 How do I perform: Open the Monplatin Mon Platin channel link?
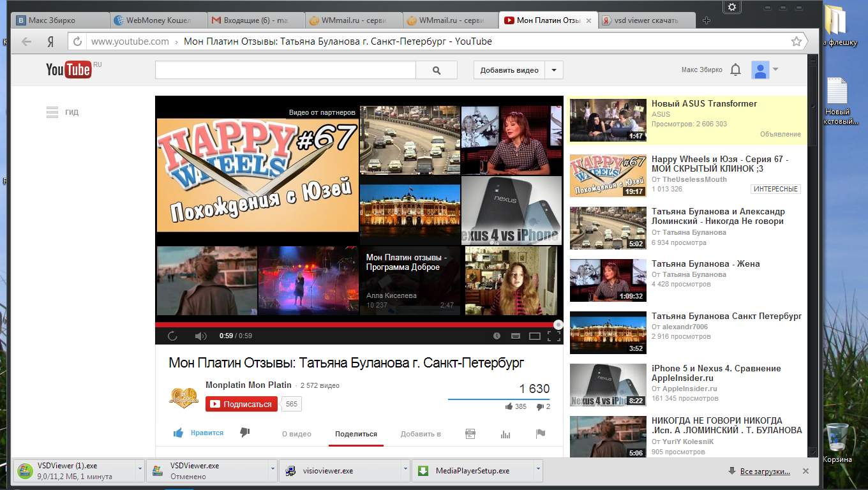pyautogui.click(x=248, y=385)
